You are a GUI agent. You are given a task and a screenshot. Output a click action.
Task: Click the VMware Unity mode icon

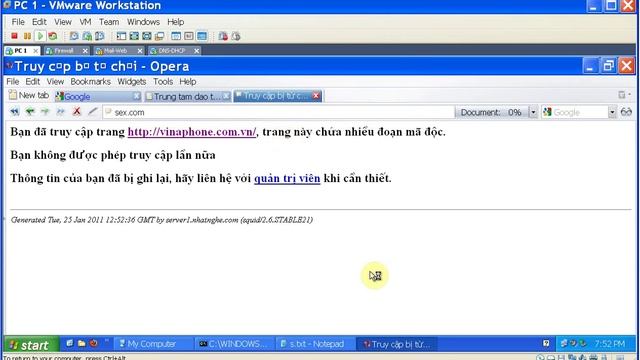(159, 36)
